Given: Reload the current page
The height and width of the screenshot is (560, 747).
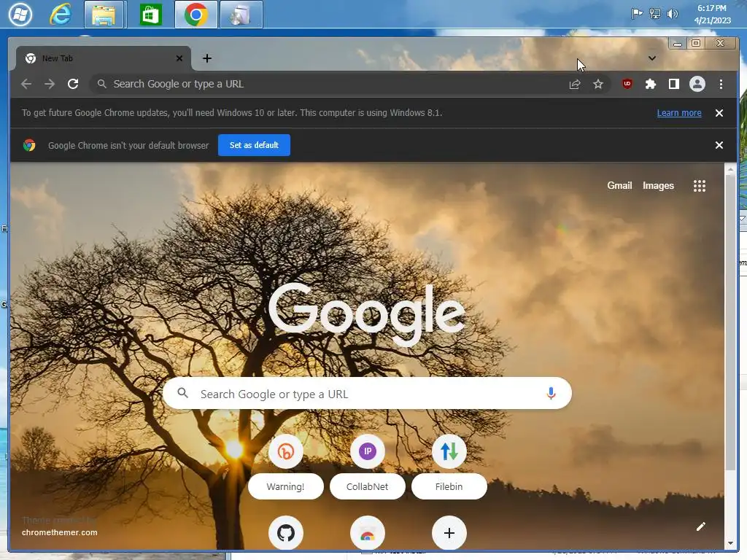Looking at the screenshot, I should coord(73,85).
